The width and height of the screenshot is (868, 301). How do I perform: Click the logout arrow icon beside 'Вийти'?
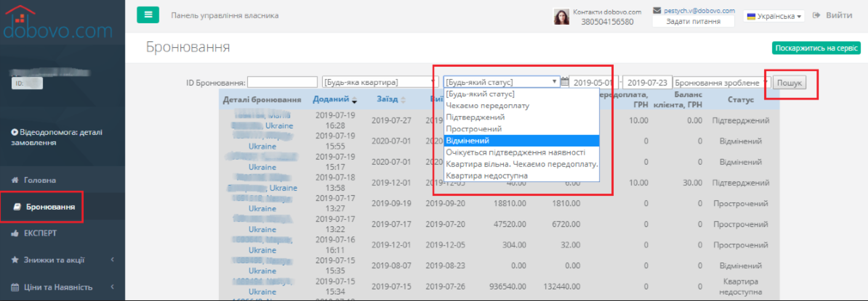point(816,15)
